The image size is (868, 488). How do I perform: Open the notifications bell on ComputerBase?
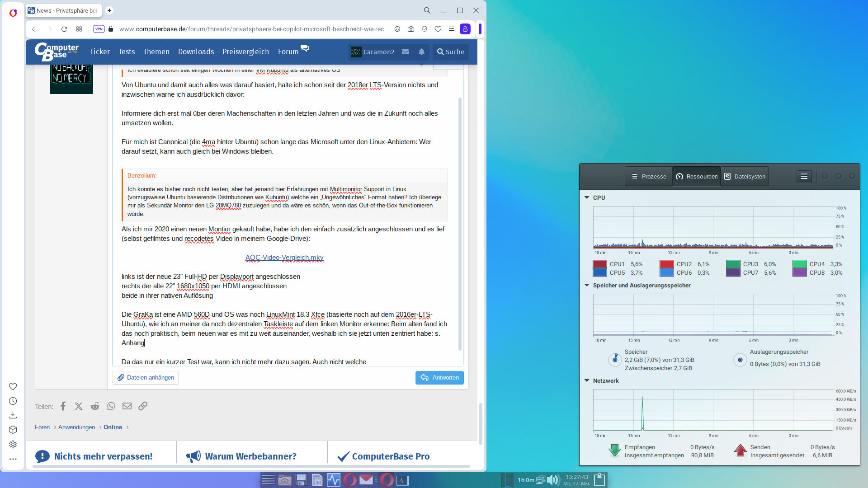421,52
